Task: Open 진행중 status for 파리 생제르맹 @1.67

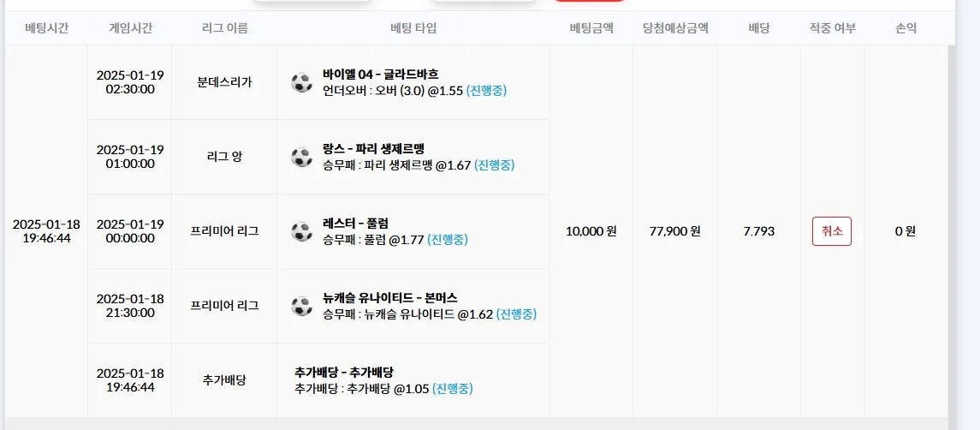Action: [495, 165]
